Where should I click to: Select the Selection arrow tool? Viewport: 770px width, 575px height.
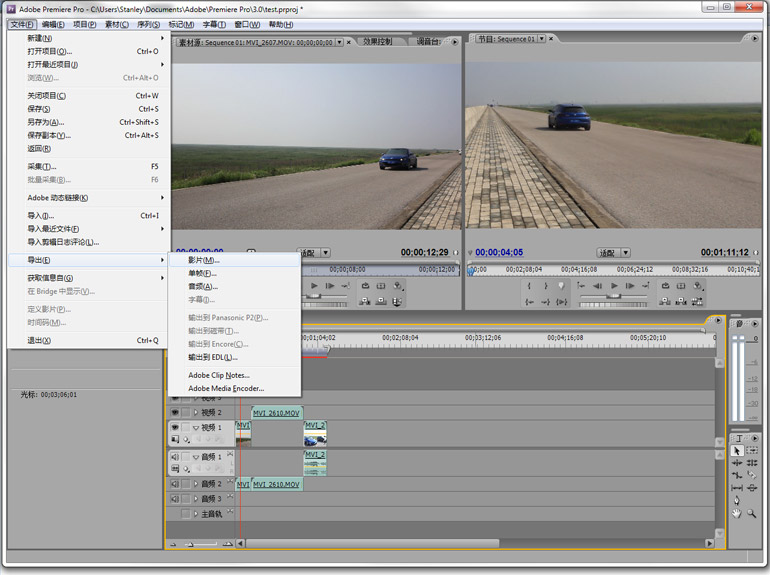(737, 450)
